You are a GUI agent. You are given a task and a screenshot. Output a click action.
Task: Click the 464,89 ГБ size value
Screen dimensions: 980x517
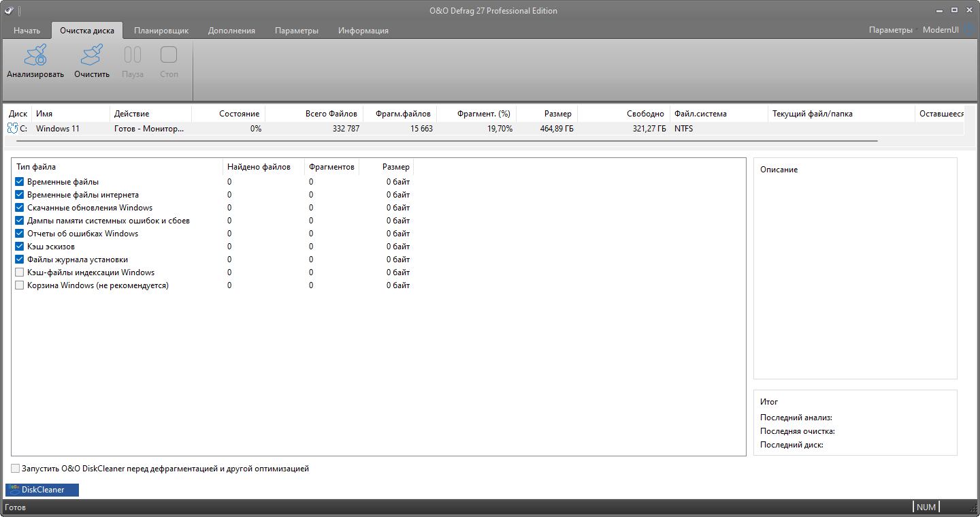click(x=557, y=128)
